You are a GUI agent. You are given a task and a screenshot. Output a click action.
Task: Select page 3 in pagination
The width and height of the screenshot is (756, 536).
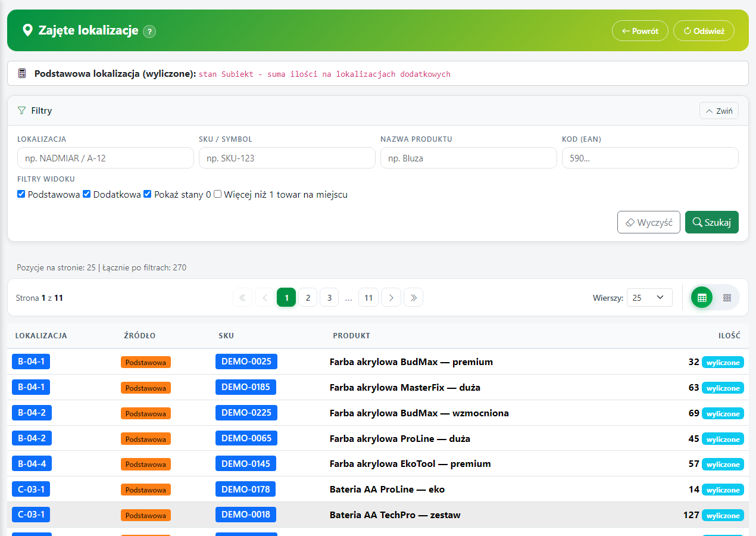tap(329, 298)
